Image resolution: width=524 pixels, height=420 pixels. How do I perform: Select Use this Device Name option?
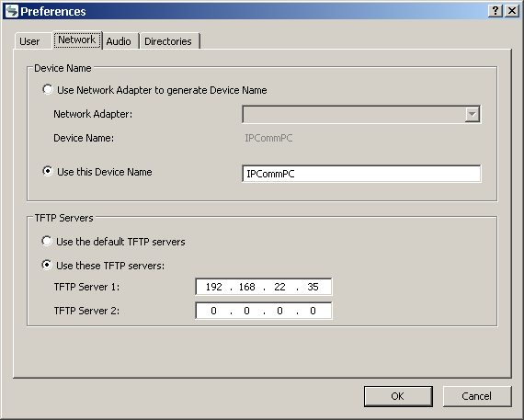pos(48,172)
